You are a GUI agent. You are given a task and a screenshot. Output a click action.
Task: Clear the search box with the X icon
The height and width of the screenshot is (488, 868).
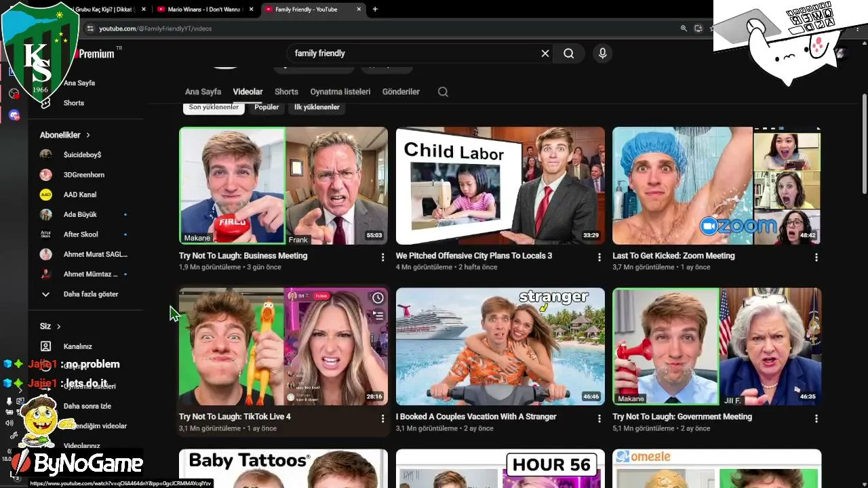pos(545,54)
